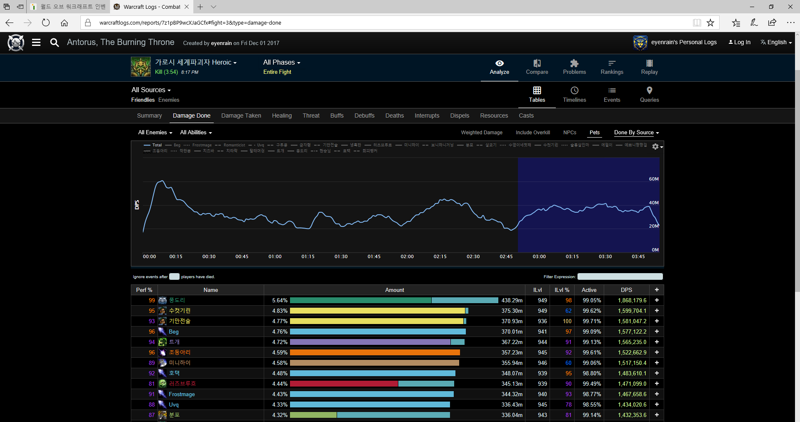Toggle the Frostmage series in chart legend
The image size is (800, 422).
(x=197, y=145)
